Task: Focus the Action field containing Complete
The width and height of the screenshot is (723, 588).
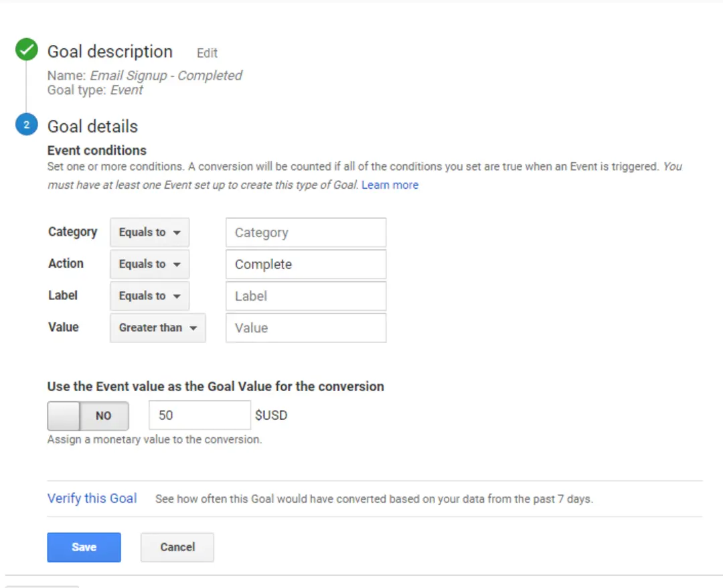Action: 306,265
